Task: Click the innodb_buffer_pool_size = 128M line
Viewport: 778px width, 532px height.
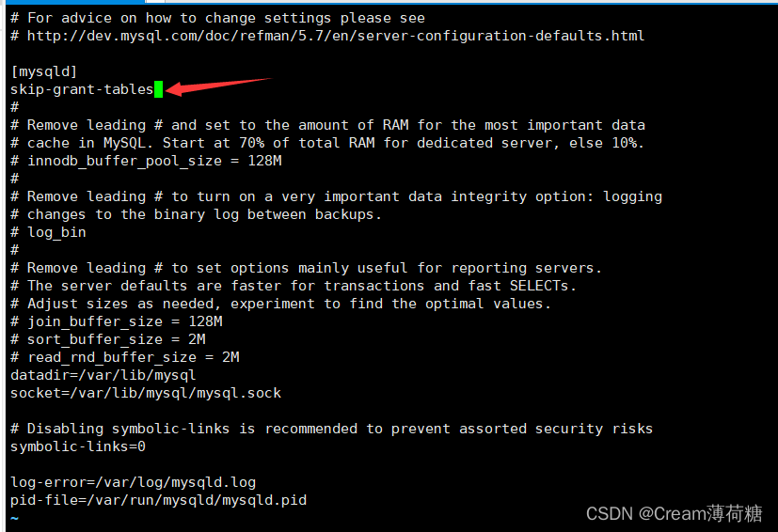Action: click(x=146, y=161)
